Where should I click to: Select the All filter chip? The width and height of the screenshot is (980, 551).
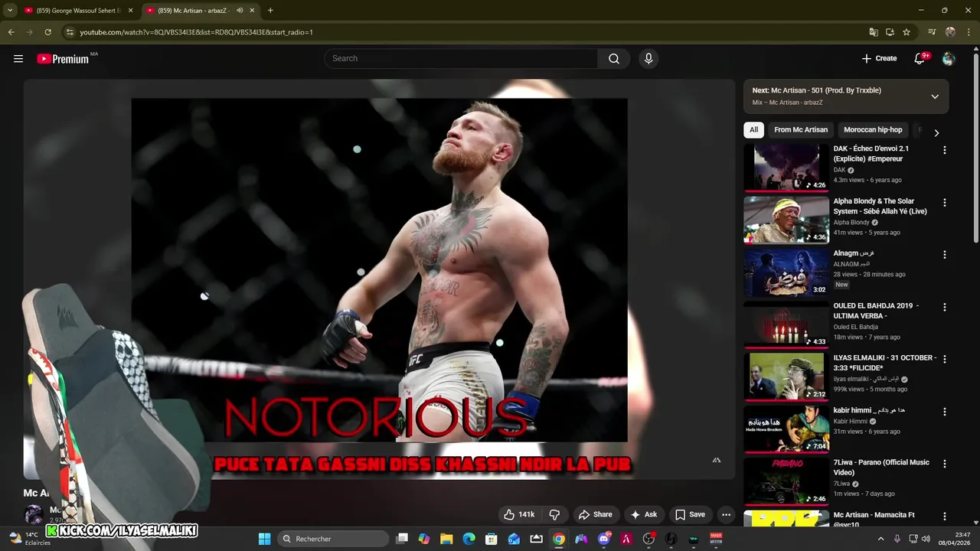(x=753, y=130)
